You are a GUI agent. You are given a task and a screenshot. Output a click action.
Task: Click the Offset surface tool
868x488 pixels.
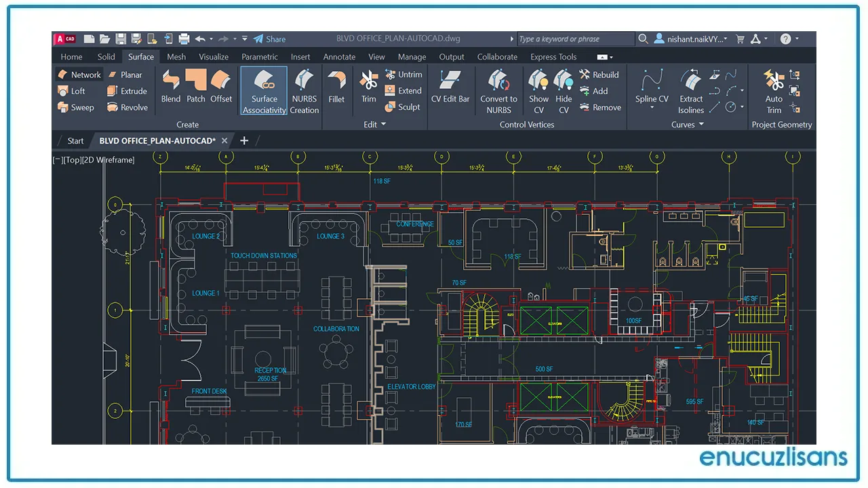[221, 86]
